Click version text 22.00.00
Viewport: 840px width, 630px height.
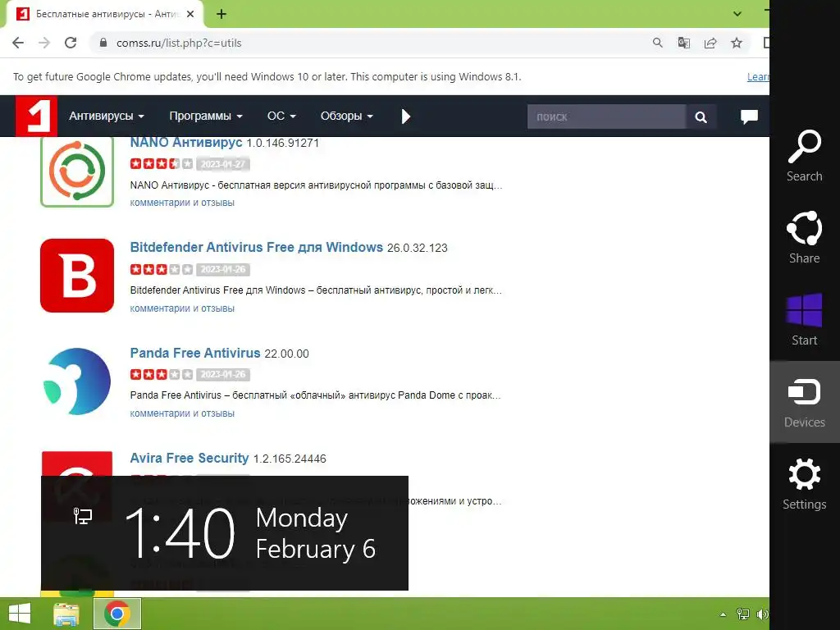[x=286, y=354]
